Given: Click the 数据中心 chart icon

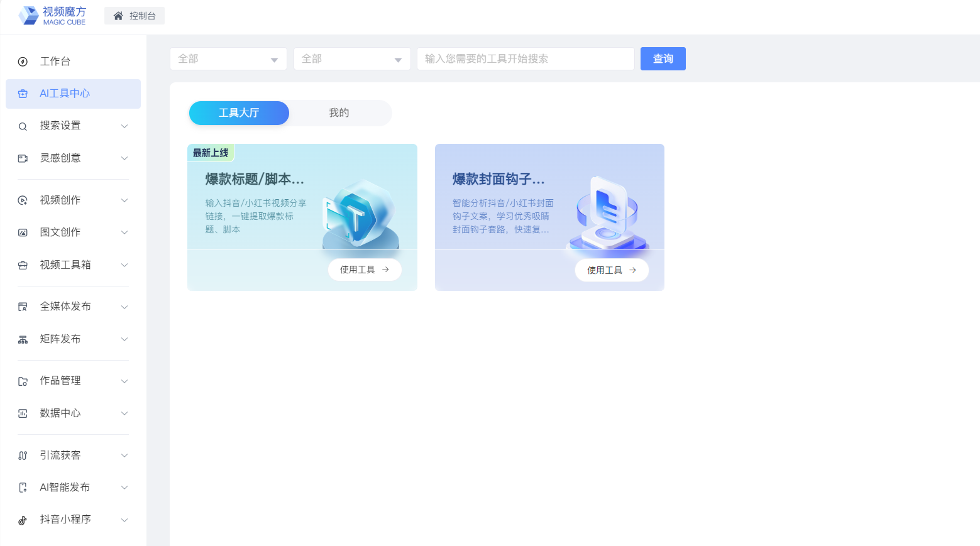Looking at the screenshot, I should click(x=23, y=413).
